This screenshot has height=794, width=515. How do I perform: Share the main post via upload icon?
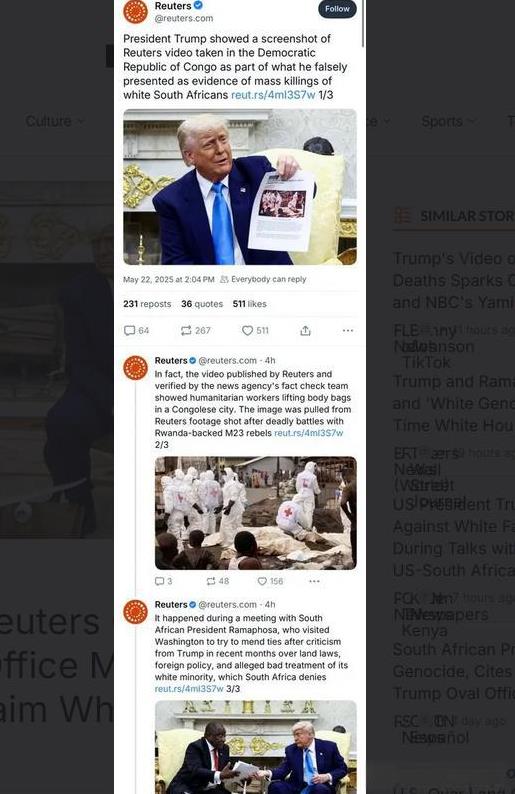click(x=305, y=331)
